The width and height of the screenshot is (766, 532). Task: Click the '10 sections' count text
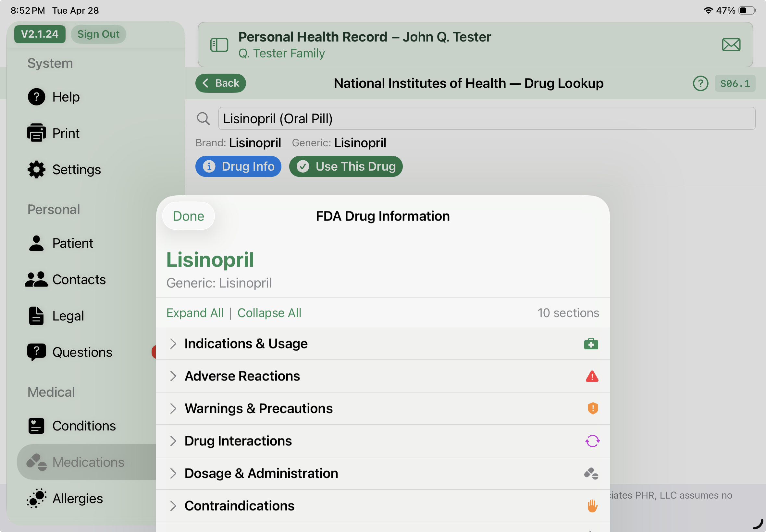tap(568, 313)
